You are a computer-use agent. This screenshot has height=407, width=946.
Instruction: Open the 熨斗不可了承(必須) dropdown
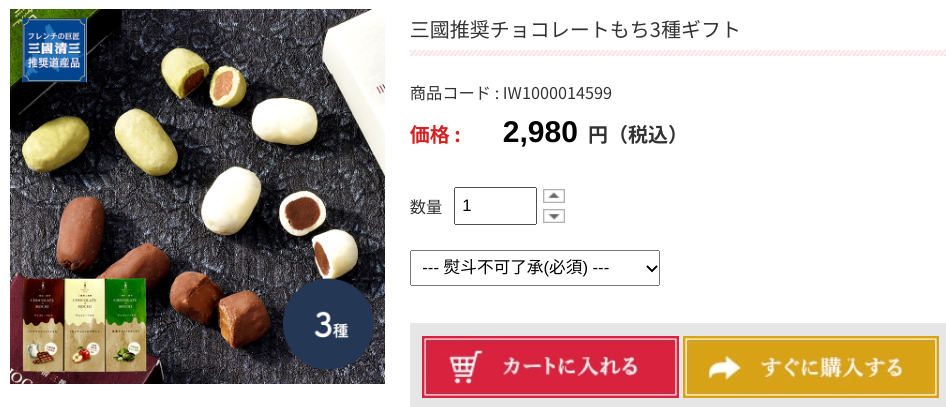coord(535,268)
